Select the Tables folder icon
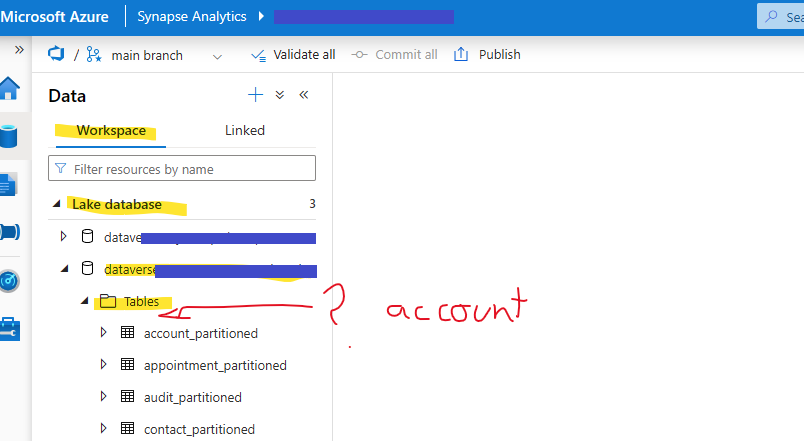This screenshot has width=804, height=441. tap(108, 301)
